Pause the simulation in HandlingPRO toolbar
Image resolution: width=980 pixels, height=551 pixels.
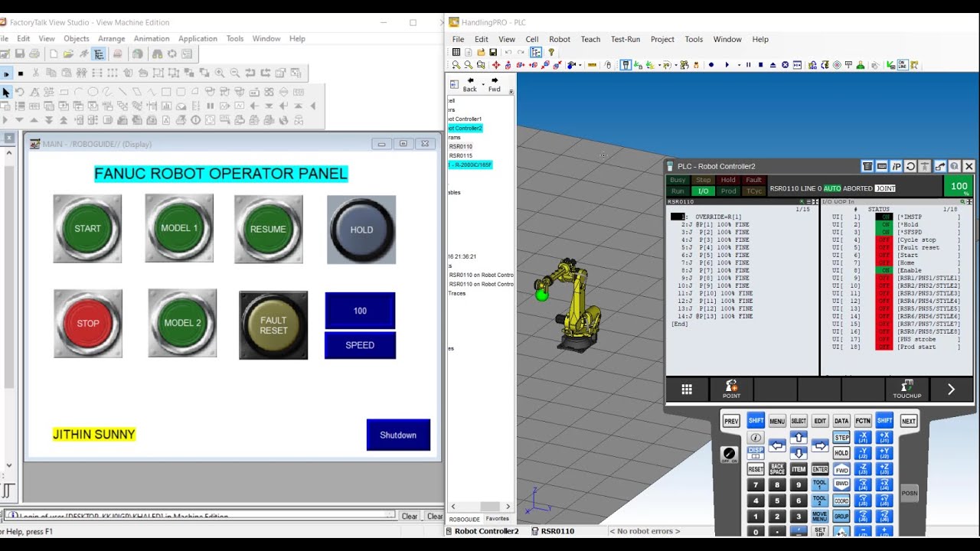click(748, 65)
